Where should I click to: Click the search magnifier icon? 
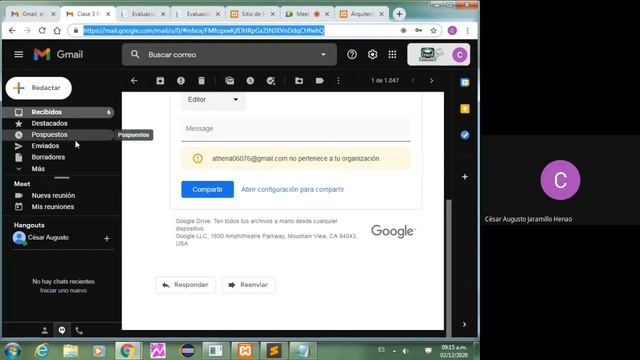point(135,54)
